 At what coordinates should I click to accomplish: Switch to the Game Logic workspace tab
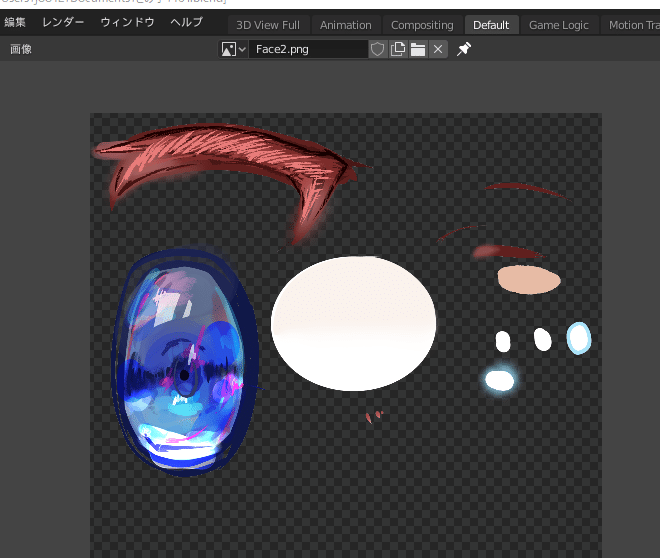point(559,25)
